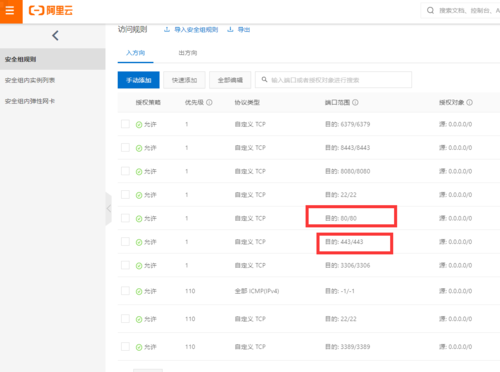Click the 快速添加 button
This screenshot has width=500, height=372.
[x=184, y=80]
